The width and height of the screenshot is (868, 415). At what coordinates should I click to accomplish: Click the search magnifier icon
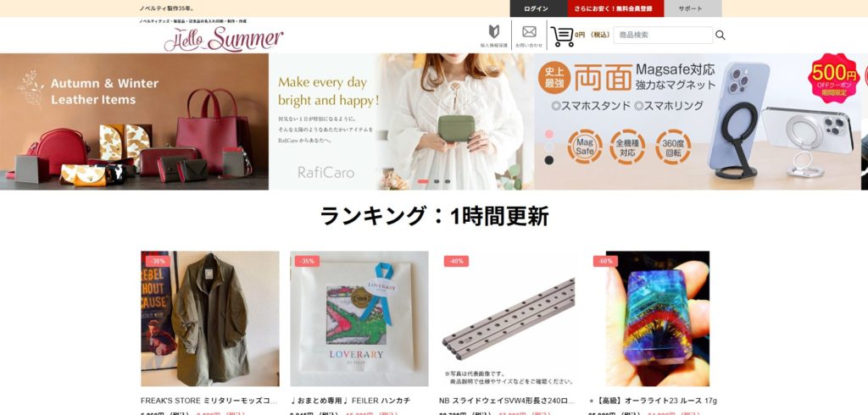(721, 35)
